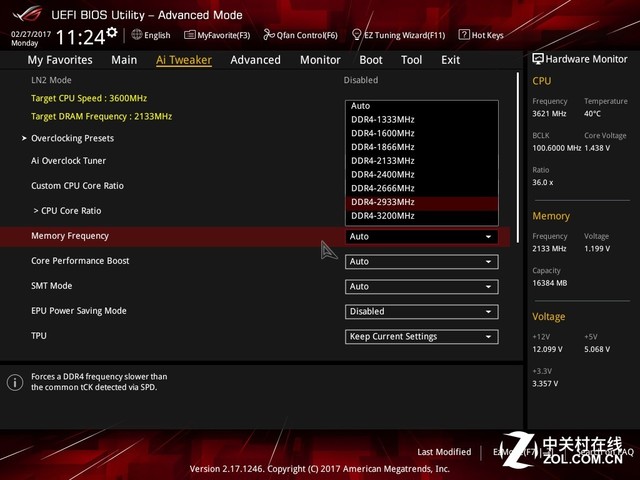Open the TPU dropdown
The image size is (640, 480).
click(x=422, y=337)
